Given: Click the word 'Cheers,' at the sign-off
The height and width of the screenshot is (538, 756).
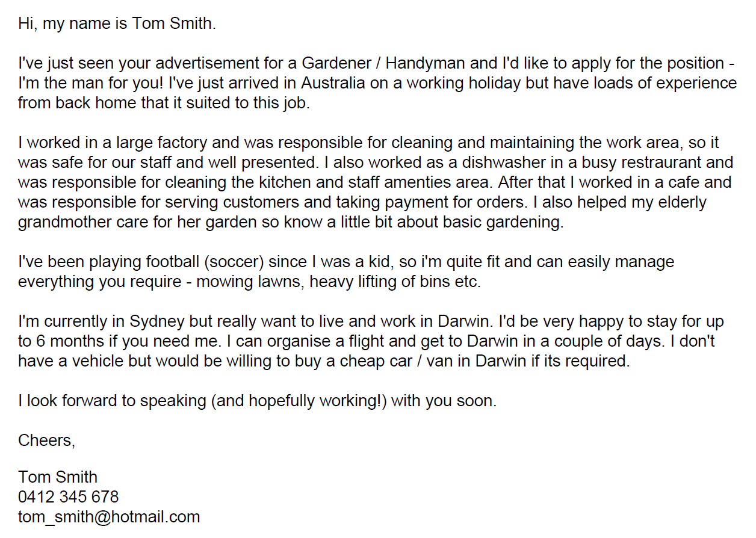Looking at the screenshot, I should [47, 441].
